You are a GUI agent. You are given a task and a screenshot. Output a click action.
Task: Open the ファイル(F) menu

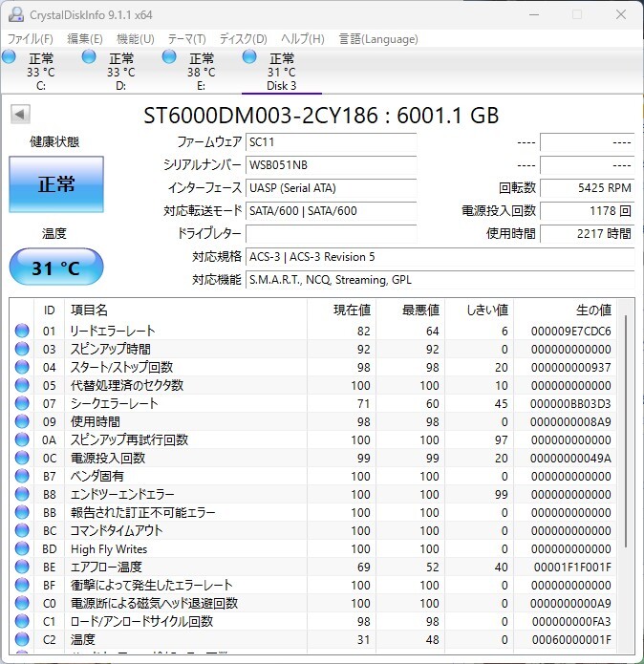click(30, 39)
